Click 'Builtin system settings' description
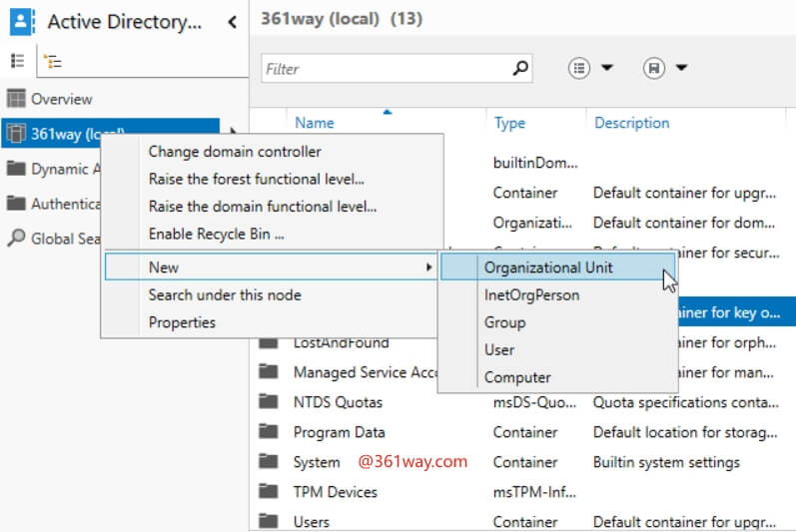Viewport: 796px width, 532px height. point(666,462)
